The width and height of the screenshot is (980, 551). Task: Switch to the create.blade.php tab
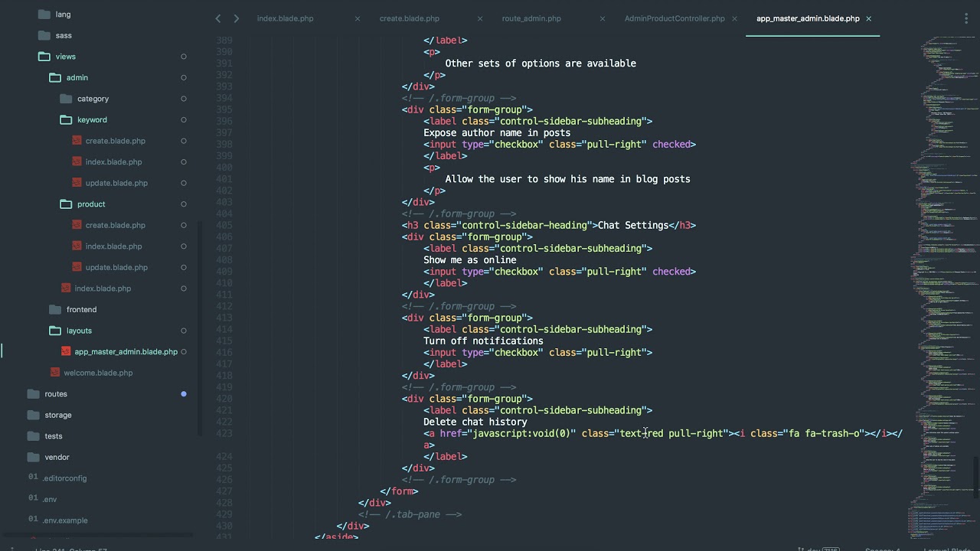coord(410,18)
